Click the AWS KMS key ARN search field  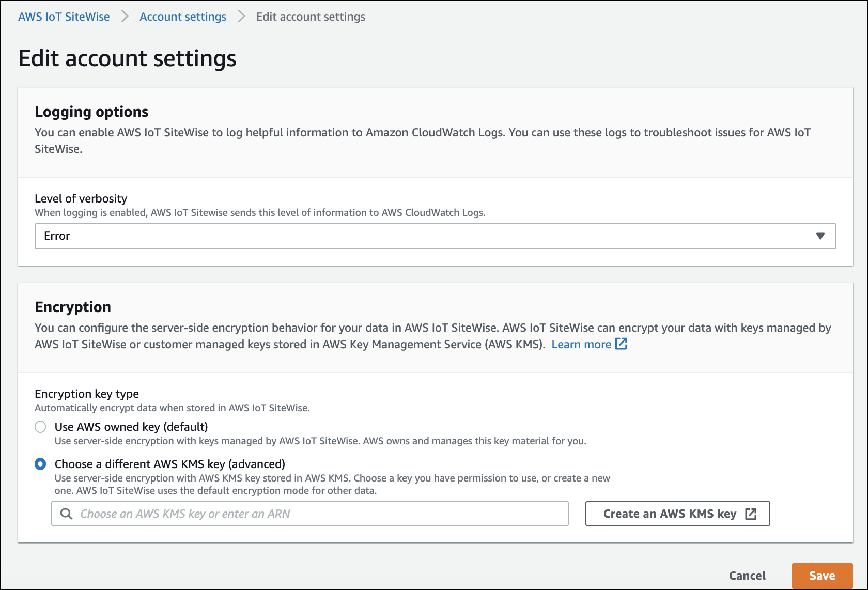[320, 514]
